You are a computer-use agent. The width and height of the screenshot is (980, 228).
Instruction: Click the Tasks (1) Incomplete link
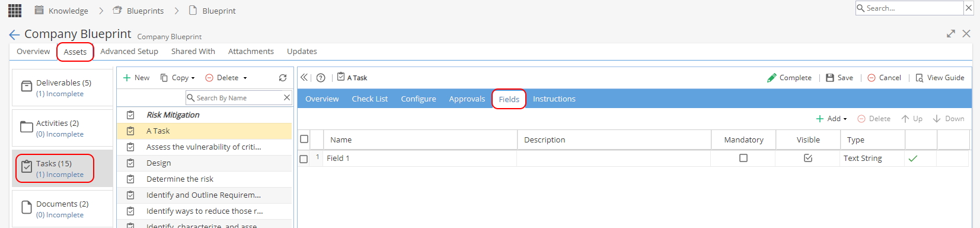click(x=60, y=175)
